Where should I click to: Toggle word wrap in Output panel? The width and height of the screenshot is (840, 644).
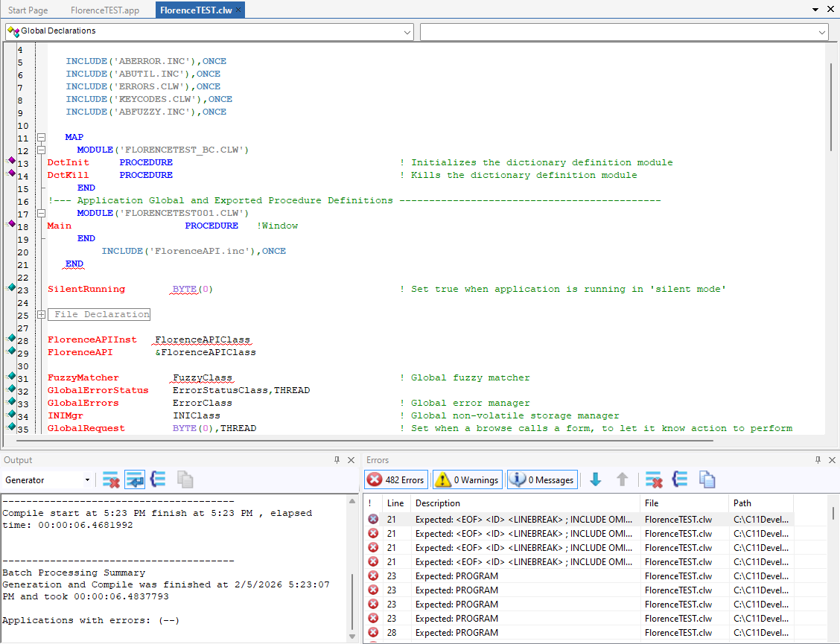click(135, 480)
